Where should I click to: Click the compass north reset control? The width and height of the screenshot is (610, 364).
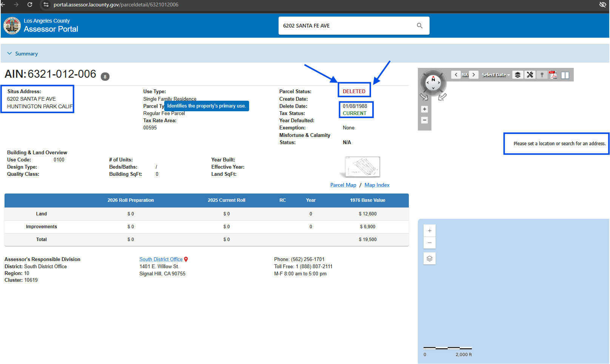[x=433, y=80]
